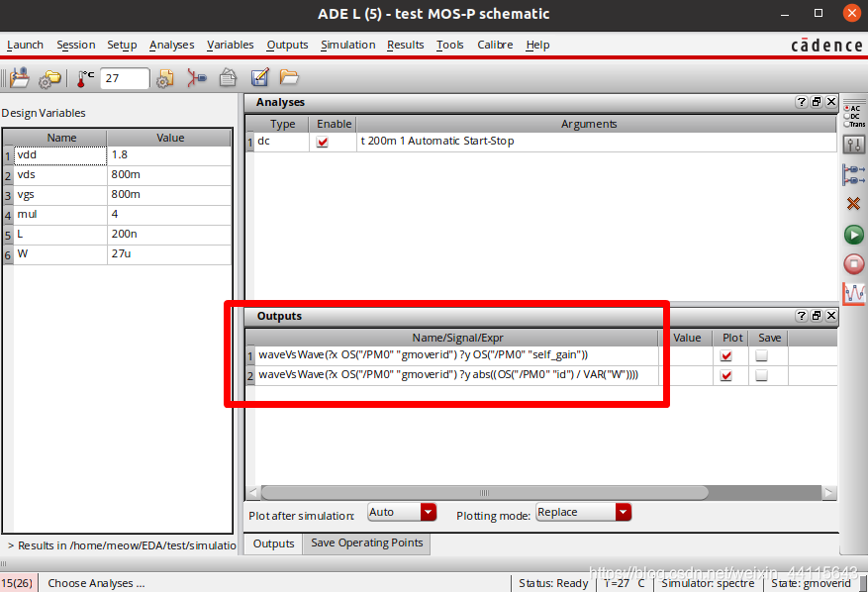Image resolution: width=868 pixels, height=592 pixels.
Task: Open the simulator setup gear-folder icon
Action: (49, 78)
